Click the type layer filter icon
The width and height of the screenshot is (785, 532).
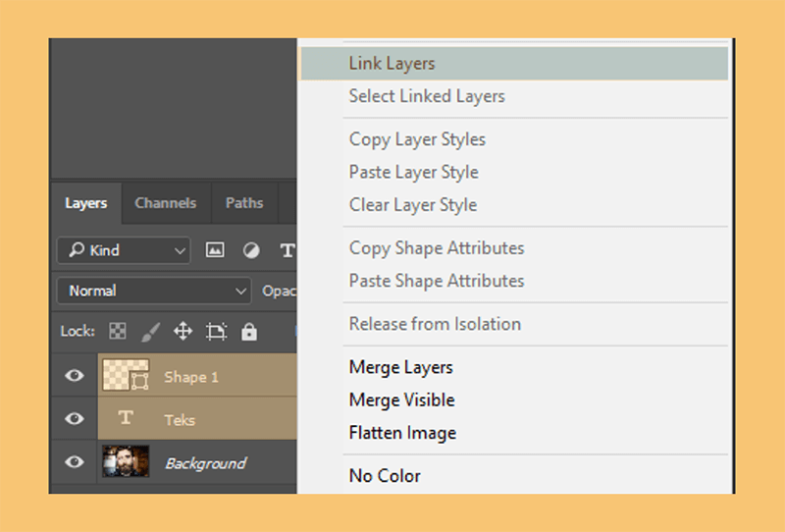tap(287, 250)
